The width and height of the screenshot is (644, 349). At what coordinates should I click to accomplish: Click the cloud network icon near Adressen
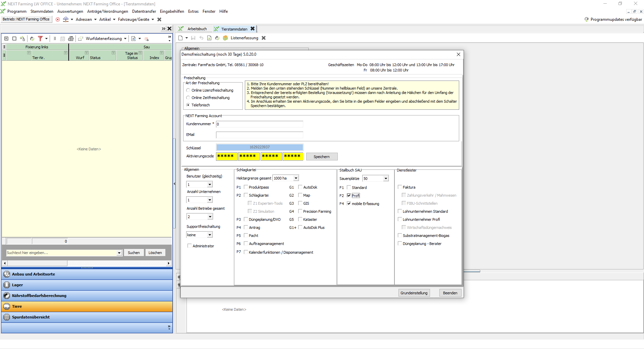(x=66, y=19)
